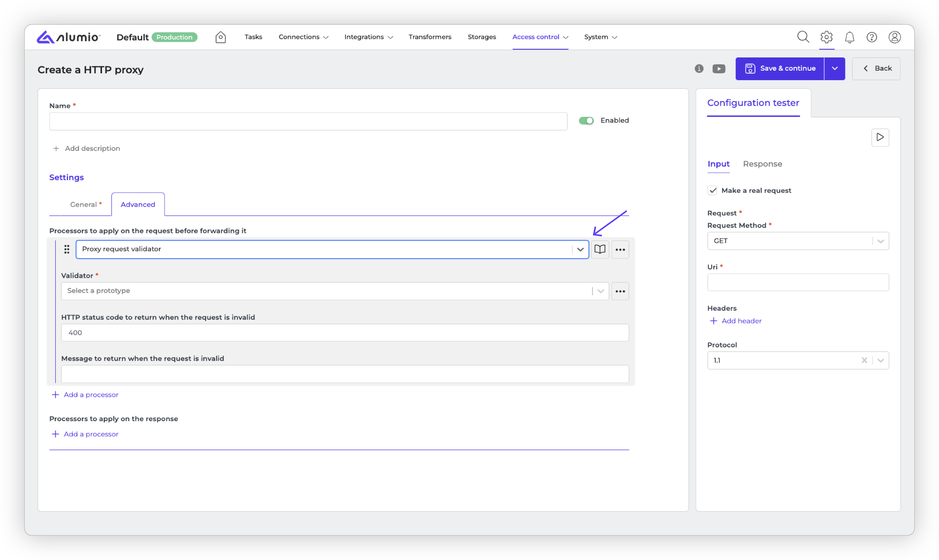Open the help question mark icon

[872, 37]
